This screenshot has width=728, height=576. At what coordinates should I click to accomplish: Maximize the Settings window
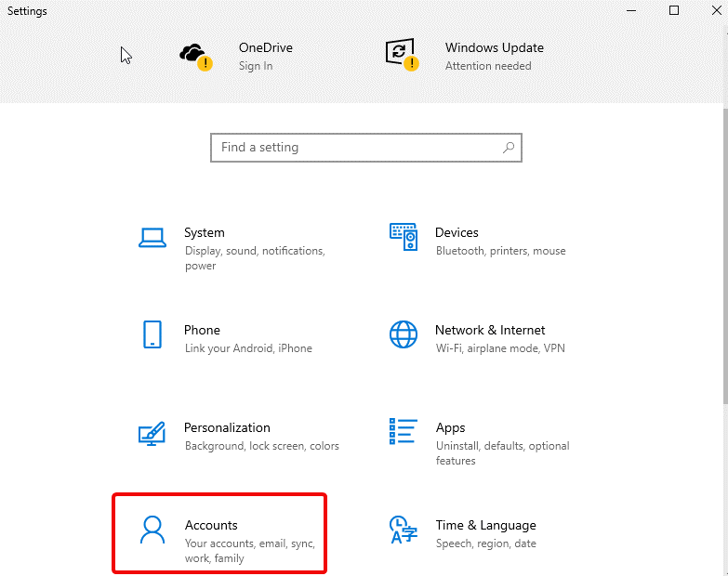674,10
